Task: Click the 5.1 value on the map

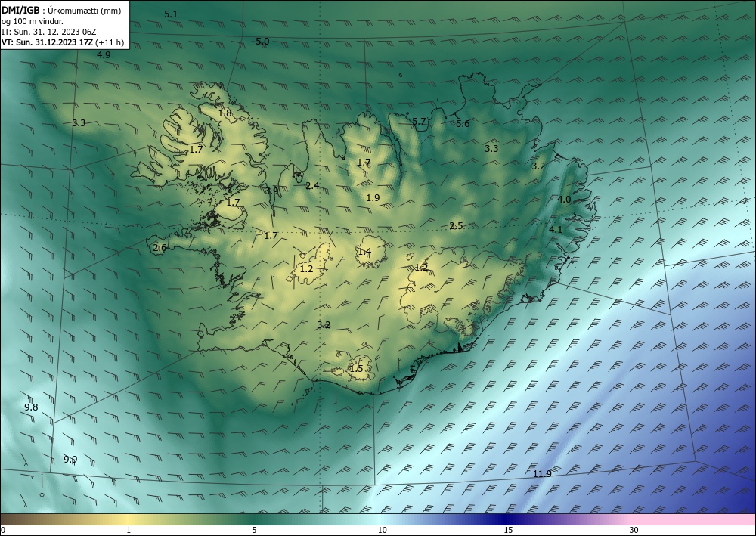Action: pos(171,14)
